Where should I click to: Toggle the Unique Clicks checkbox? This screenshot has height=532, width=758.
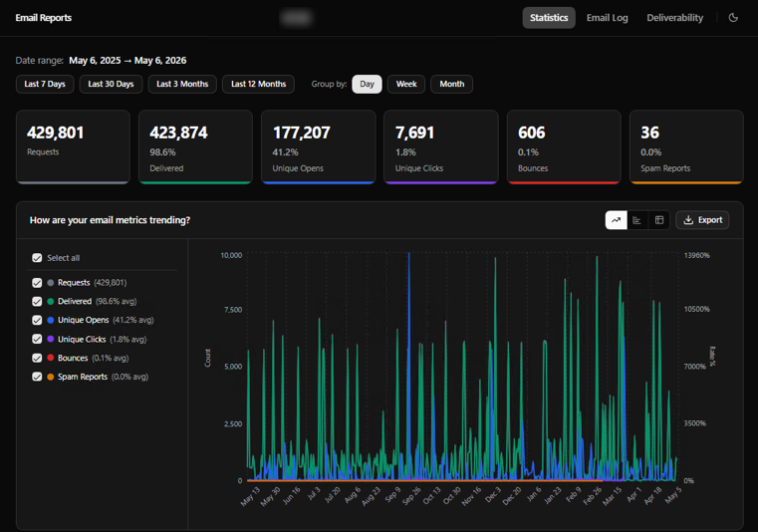37,339
